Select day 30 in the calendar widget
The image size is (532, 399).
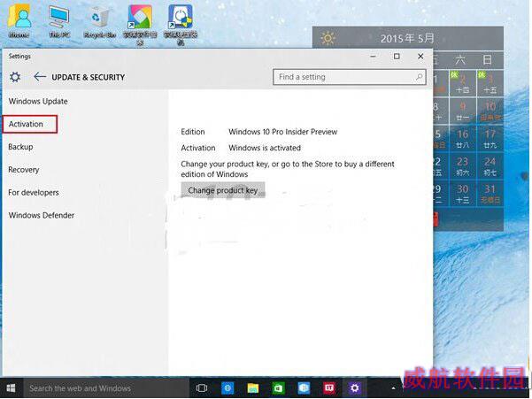click(463, 193)
